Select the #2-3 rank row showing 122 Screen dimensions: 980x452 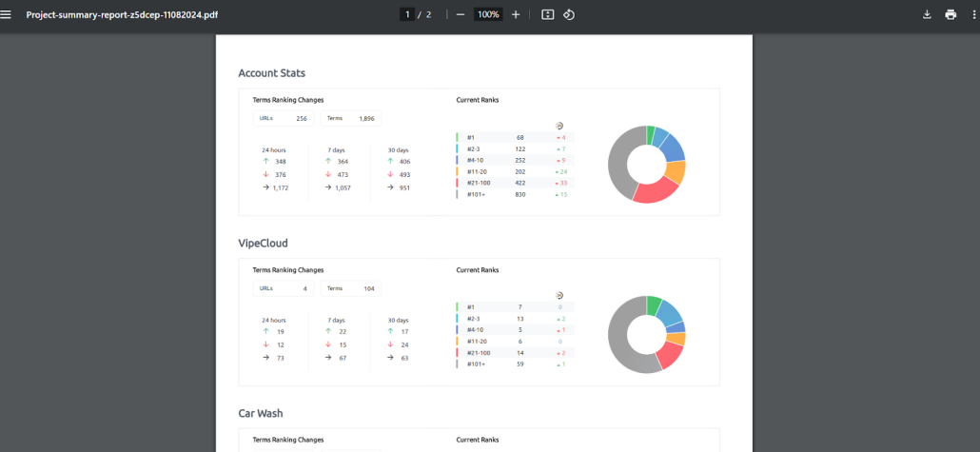coord(515,148)
